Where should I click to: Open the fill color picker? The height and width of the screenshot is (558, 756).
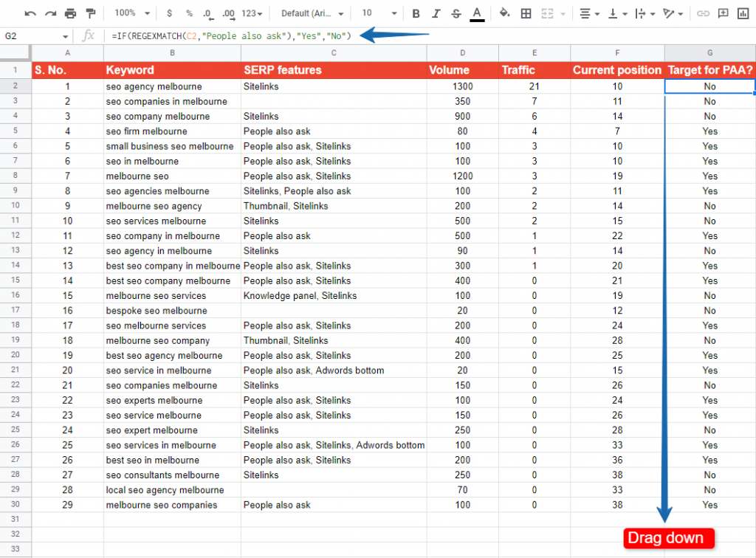pyautogui.click(x=504, y=13)
